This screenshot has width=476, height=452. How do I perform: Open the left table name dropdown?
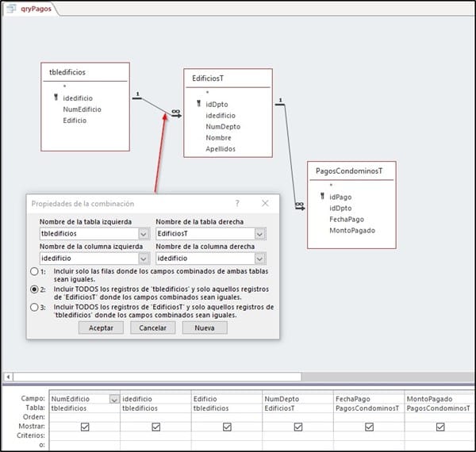144,234
